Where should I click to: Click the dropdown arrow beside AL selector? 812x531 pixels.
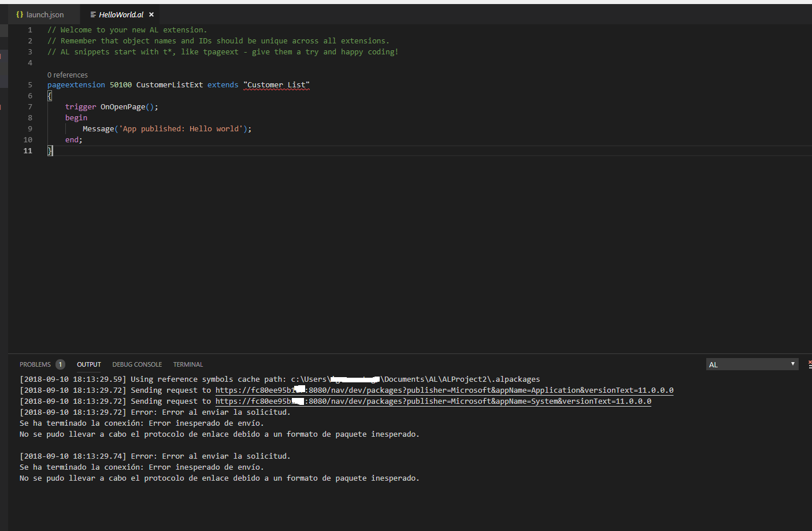pos(793,364)
